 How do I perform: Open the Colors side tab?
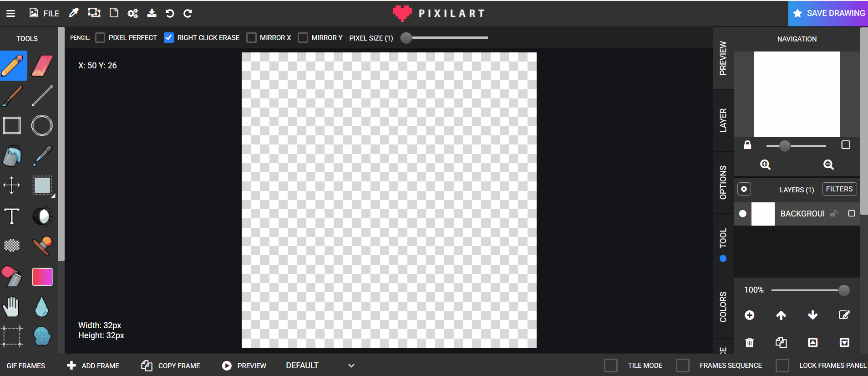click(723, 307)
